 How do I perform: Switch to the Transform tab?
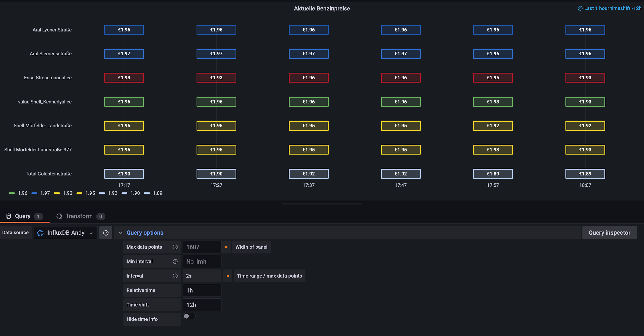click(79, 216)
